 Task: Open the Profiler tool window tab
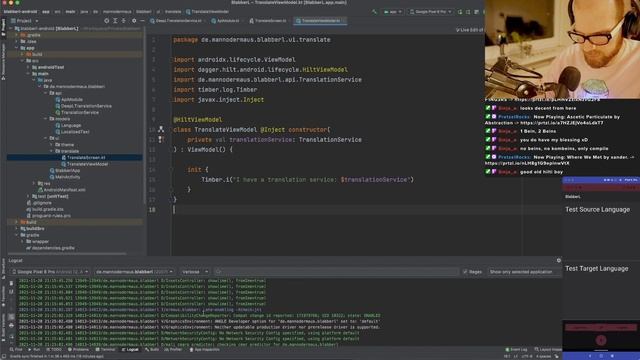(173, 350)
